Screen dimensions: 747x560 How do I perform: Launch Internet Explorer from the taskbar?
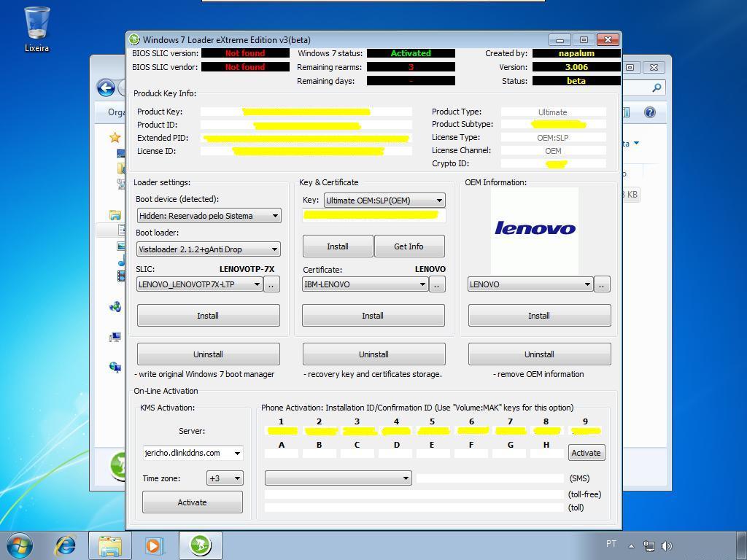pos(66,545)
